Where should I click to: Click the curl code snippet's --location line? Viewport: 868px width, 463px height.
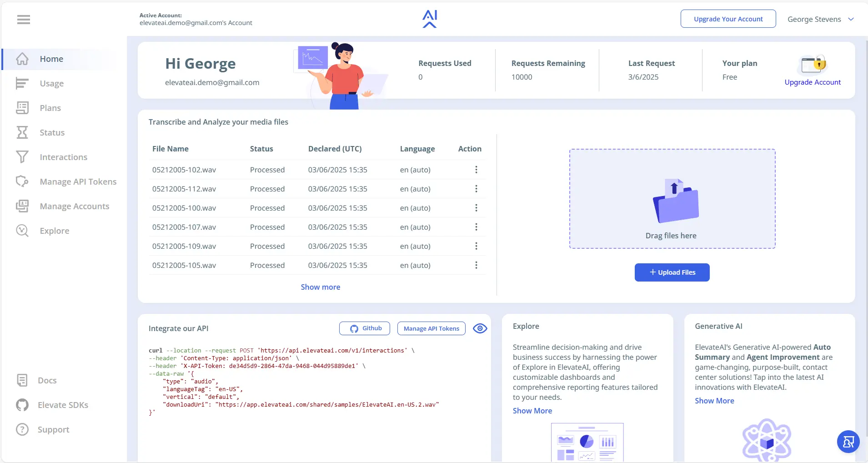(281, 351)
